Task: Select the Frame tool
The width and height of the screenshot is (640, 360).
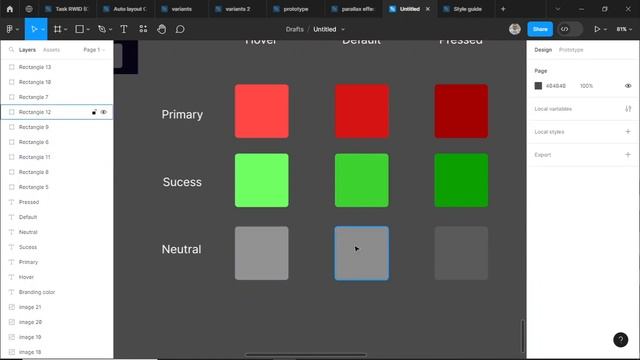Action: (58, 29)
